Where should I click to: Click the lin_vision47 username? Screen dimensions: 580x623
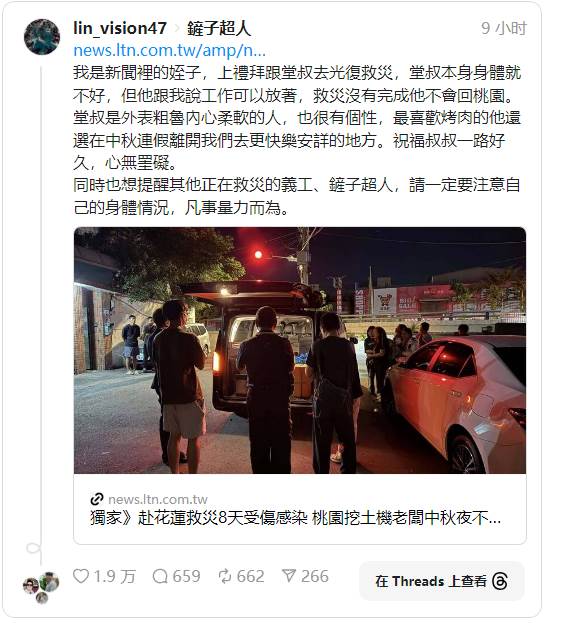120,28
